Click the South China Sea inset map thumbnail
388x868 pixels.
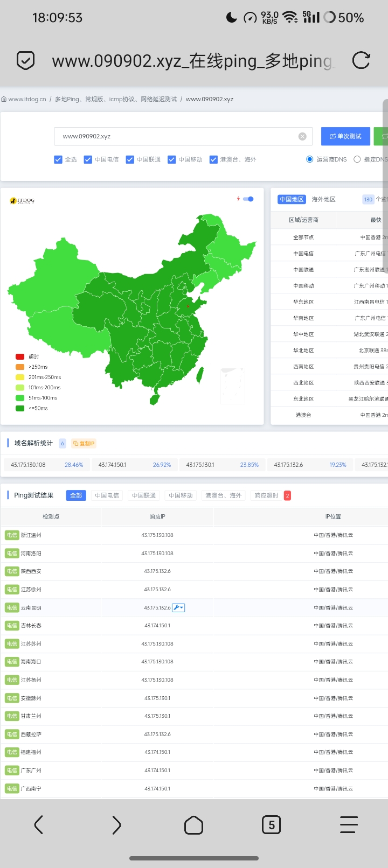233,386
